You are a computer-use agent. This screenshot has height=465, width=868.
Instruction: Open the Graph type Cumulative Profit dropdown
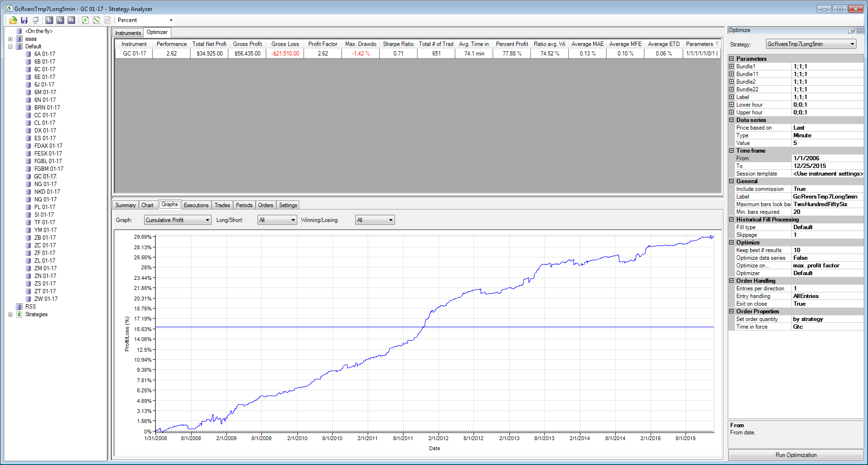tap(178, 220)
